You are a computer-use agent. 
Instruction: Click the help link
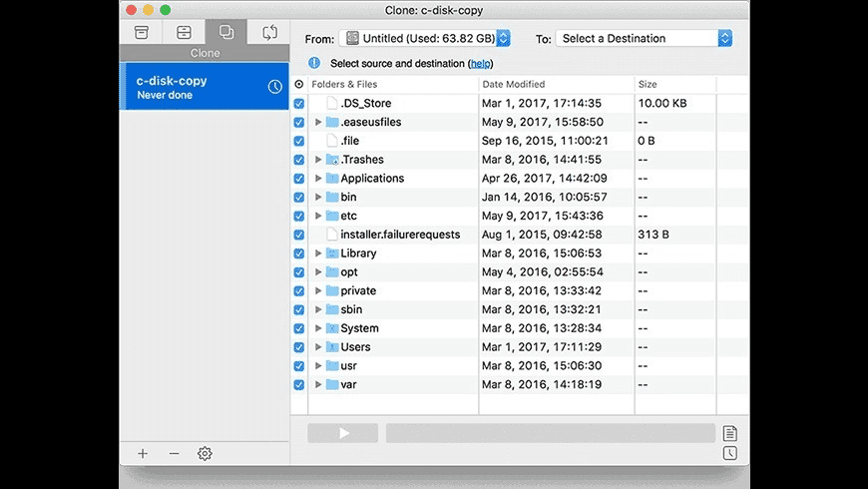click(481, 63)
